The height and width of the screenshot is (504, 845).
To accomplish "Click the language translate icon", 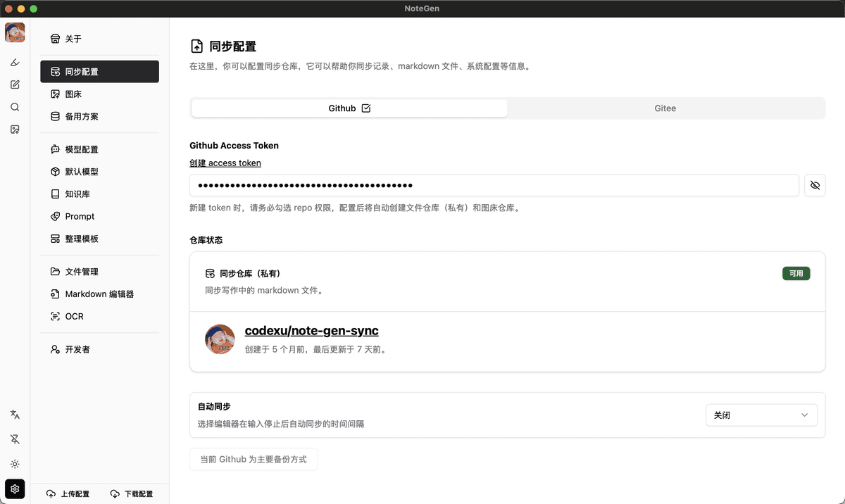I will (x=15, y=415).
